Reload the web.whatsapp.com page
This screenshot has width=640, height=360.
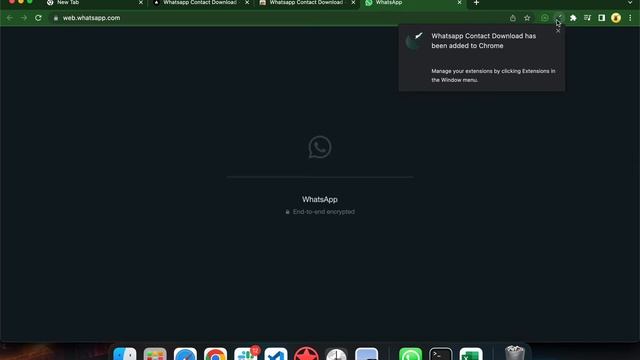click(38, 18)
